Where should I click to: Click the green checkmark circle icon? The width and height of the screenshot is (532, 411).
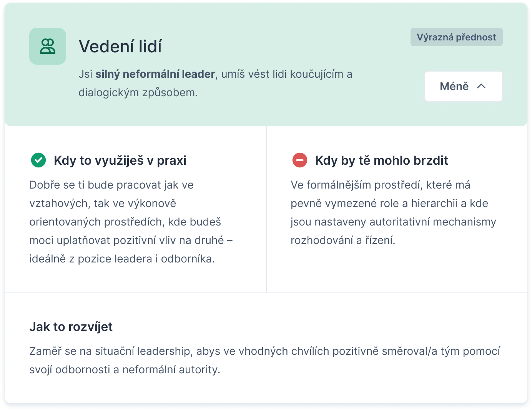(x=38, y=160)
